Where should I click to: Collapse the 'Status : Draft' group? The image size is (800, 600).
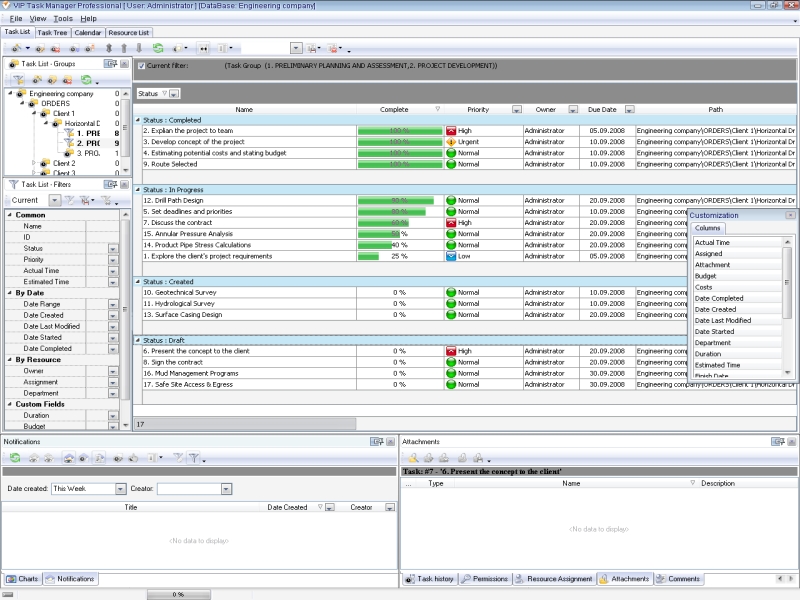pyautogui.click(x=138, y=340)
